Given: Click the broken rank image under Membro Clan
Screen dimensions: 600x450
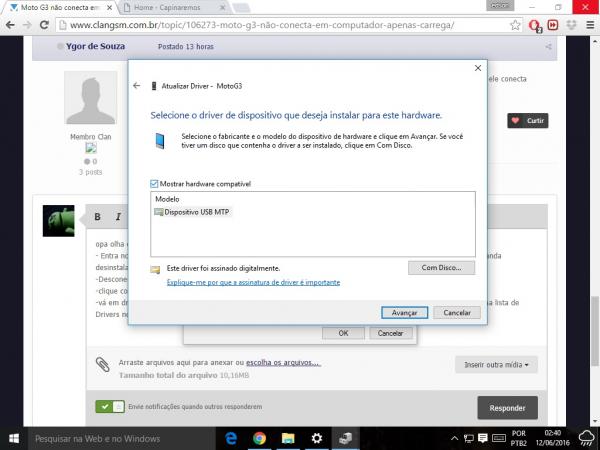Looking at the screenshot, I should [91, 148].
